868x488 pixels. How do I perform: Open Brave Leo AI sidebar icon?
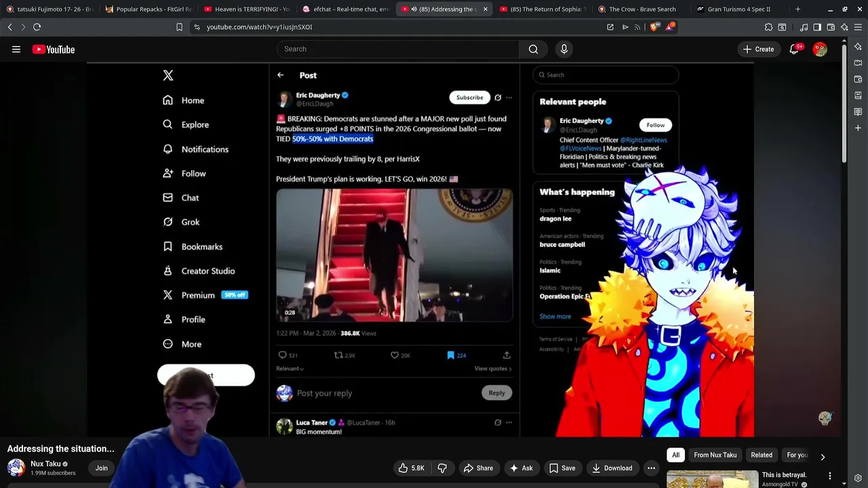858,46
